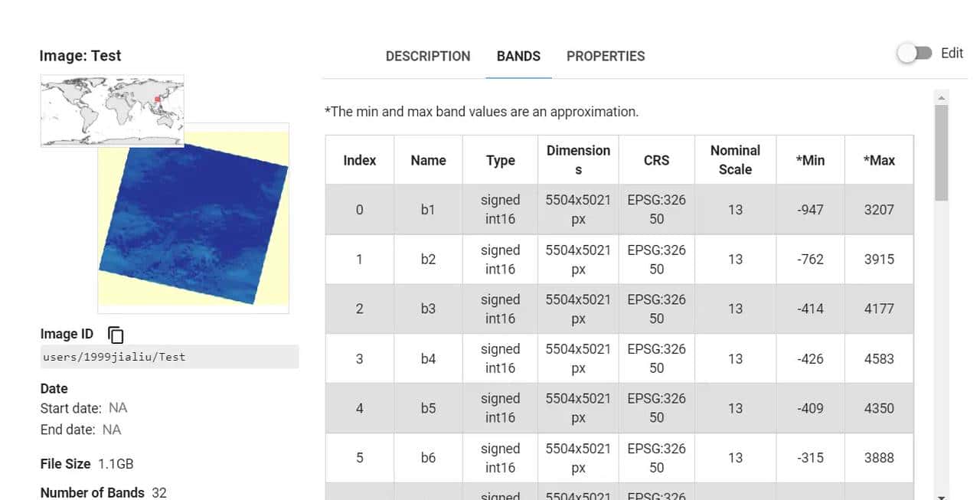Click the Nominal Scale column header
The width and height of the screenshot is (980, 500).
(735, 160)
